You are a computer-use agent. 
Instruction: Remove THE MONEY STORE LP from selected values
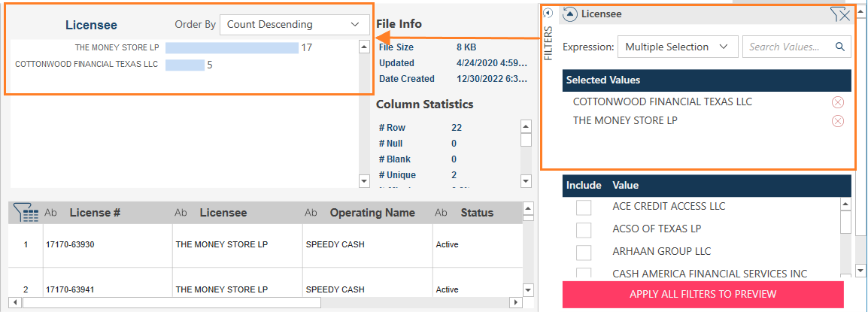[x=837, y=121]
